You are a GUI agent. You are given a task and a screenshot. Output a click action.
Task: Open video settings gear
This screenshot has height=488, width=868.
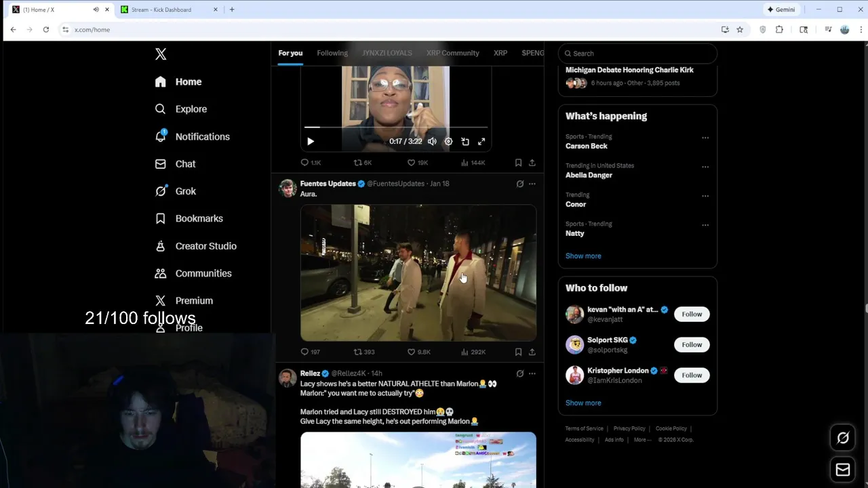point(448,142)
